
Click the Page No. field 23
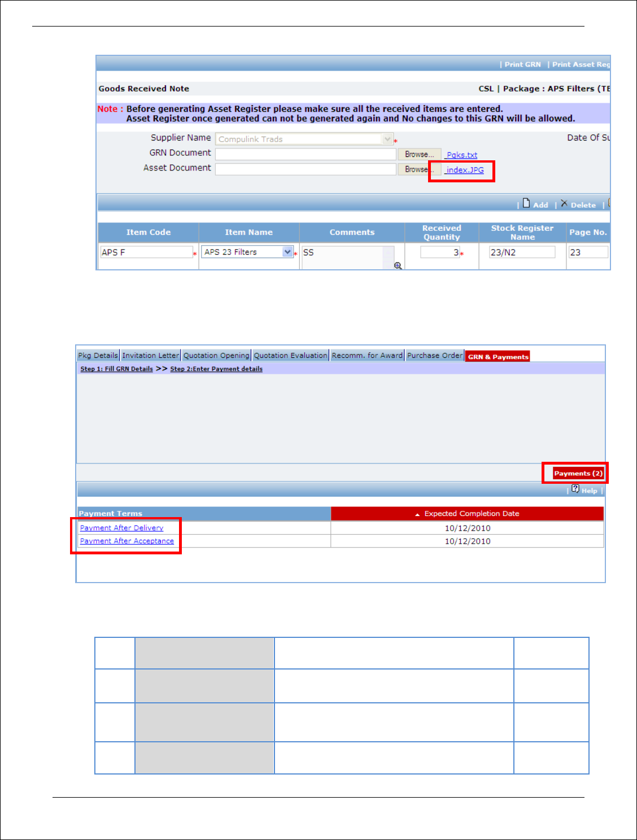click(x=588, y=252)
